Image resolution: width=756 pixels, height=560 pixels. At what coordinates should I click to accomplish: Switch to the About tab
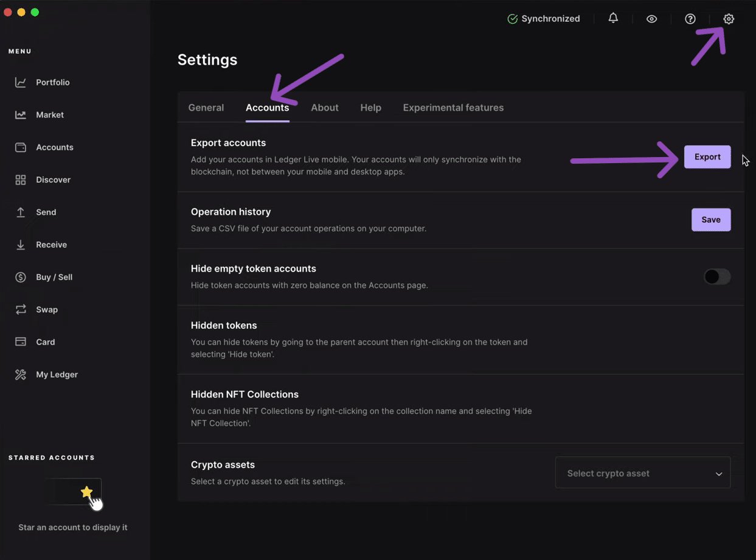click(325, 108)
